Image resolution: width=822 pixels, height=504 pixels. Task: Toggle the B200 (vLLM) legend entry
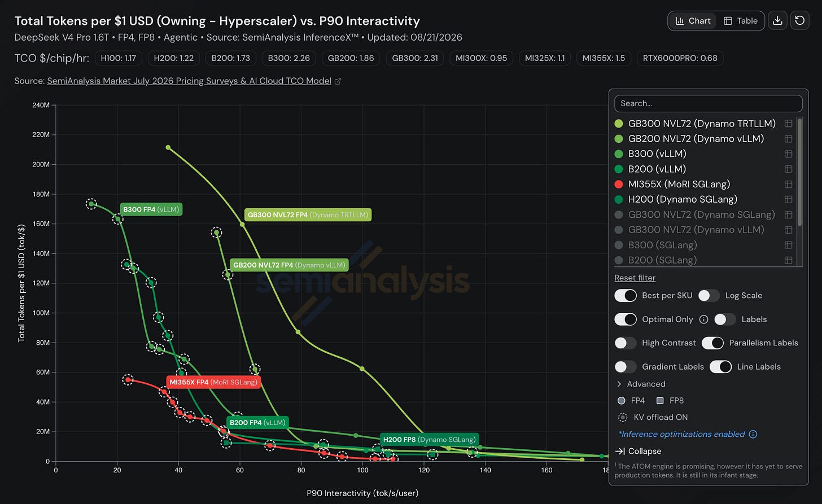tap(657, 169)
